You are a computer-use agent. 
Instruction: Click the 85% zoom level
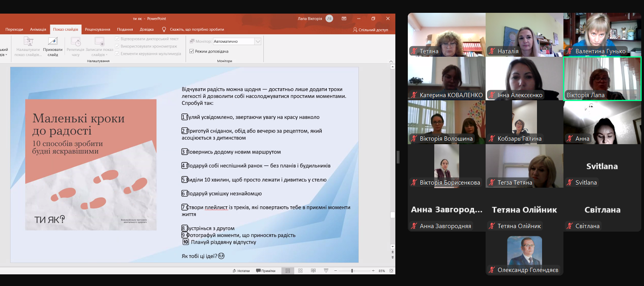click(382, 271)
